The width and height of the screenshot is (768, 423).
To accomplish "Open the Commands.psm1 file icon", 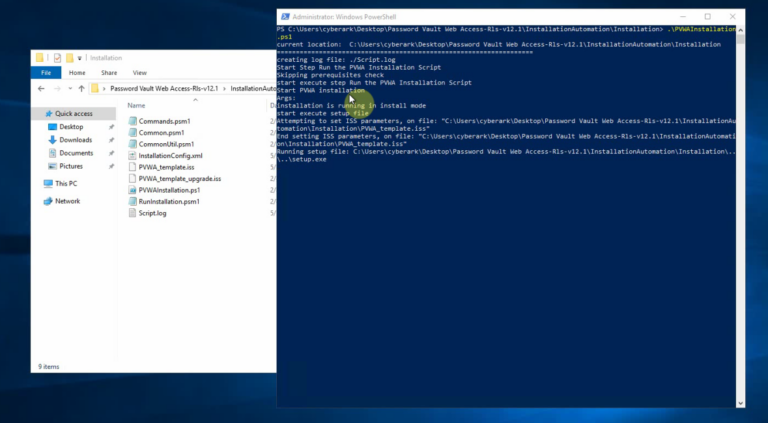I will pos(132,121).
